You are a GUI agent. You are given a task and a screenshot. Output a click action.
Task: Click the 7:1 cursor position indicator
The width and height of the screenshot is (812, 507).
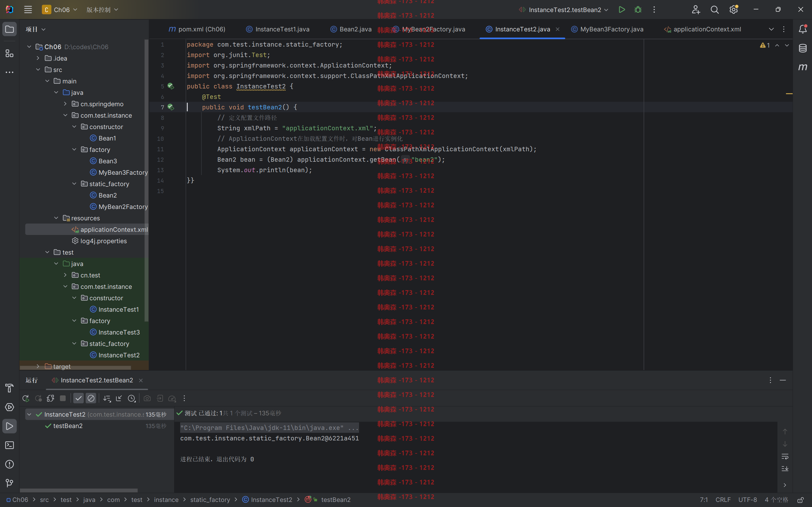[x=704, y=500]
